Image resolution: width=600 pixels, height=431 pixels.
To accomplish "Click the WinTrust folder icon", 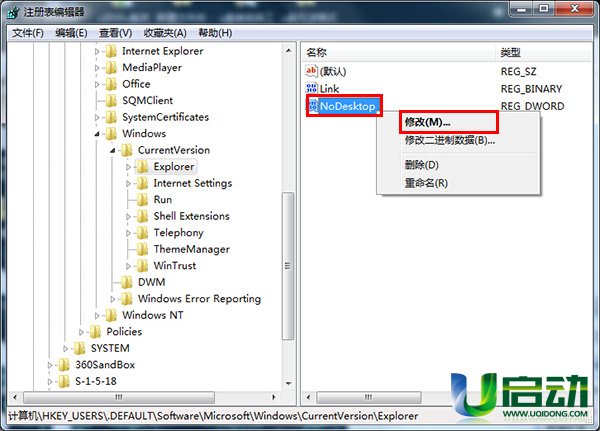I will [x=142, y=265].
